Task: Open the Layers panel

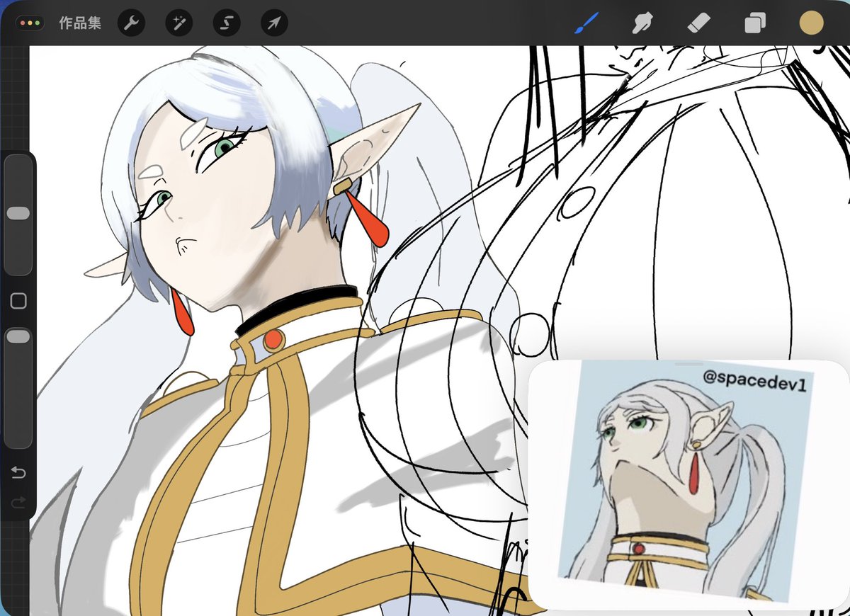Action: click(x=754, y=23)
